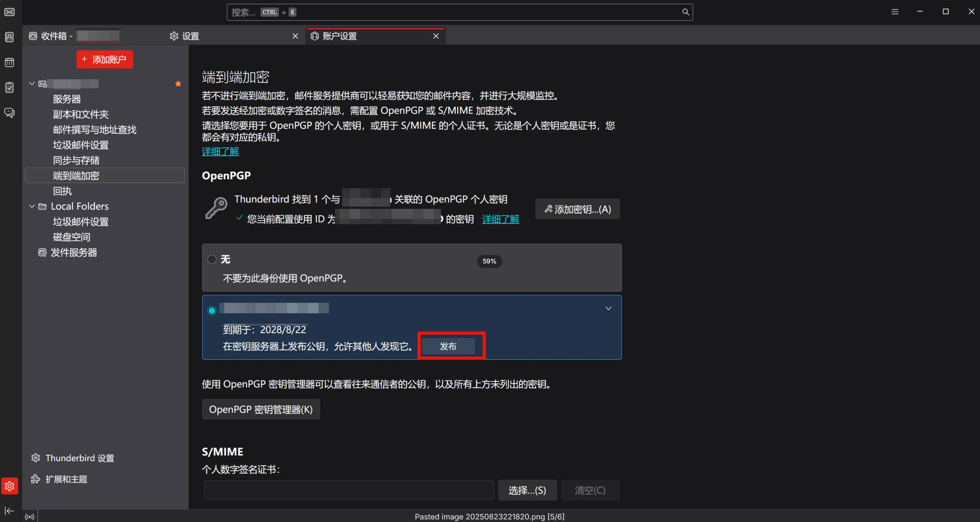Open the Calendar from sidebar

(x=9, y=62)
